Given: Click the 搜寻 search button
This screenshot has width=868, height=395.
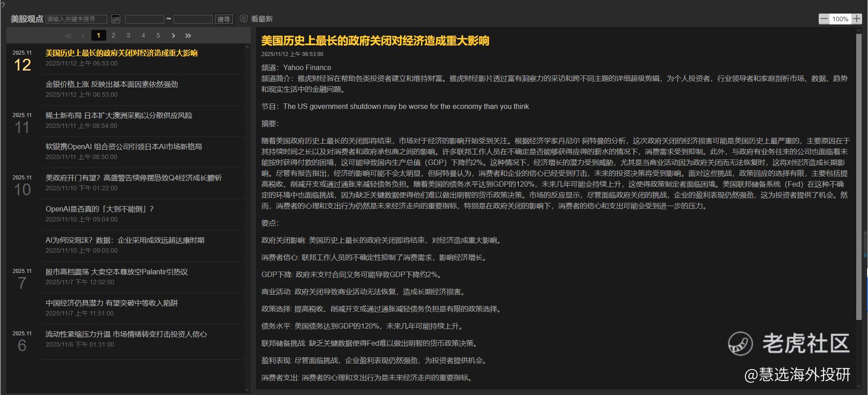Looking at the screenshot, I should coord(224,19).
